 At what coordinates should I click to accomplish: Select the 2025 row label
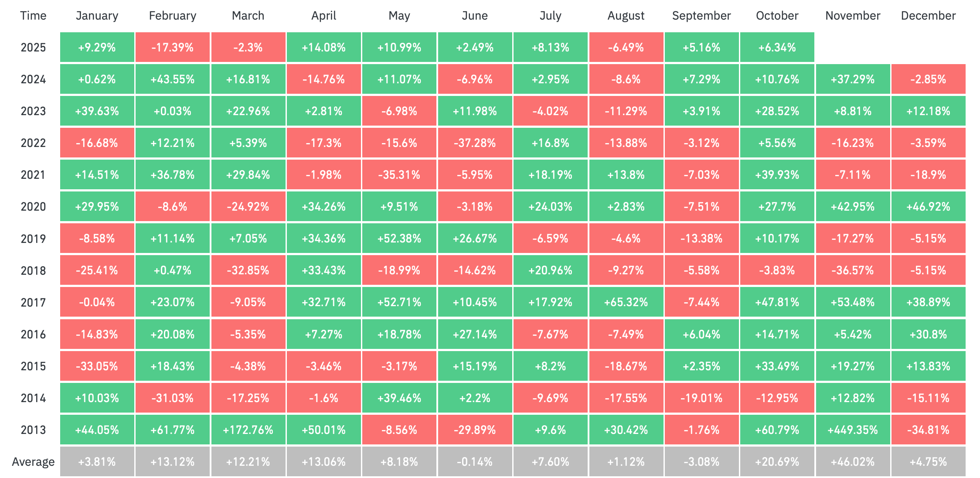(x=33, y=48)
